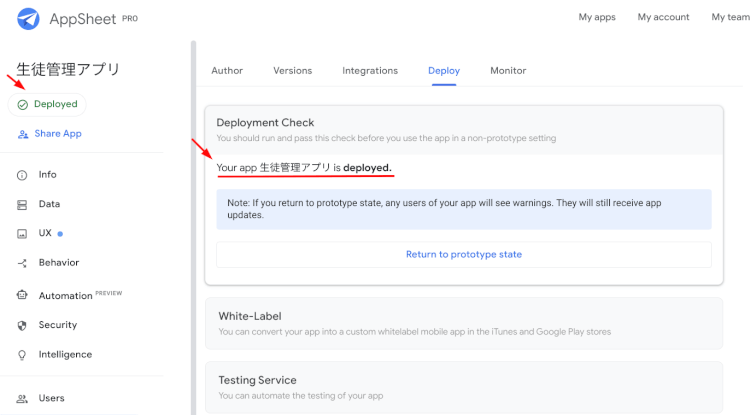Click the Users people icon in sidebar
This screenshot has height=415, width=750.
tap(22, 398)
